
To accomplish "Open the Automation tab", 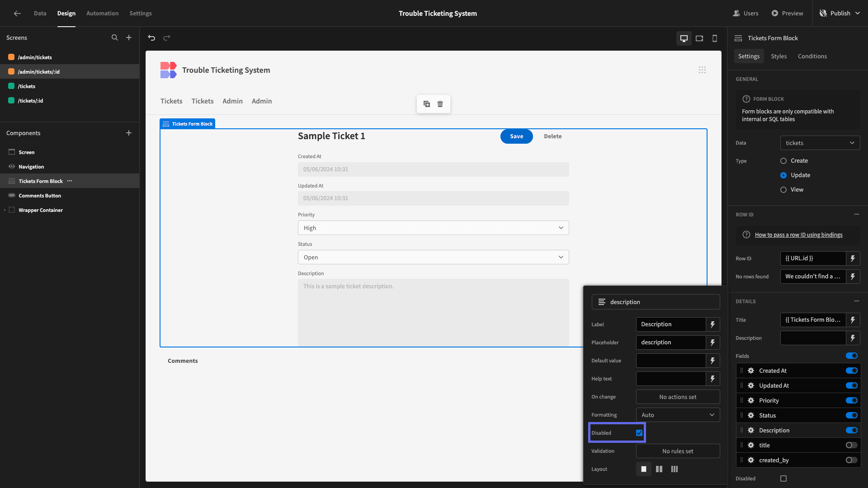I will [103, 14].
